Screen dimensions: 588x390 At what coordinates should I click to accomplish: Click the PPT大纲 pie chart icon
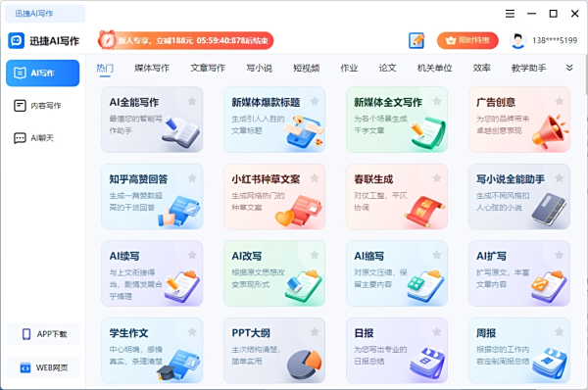[x=305, y=365]
